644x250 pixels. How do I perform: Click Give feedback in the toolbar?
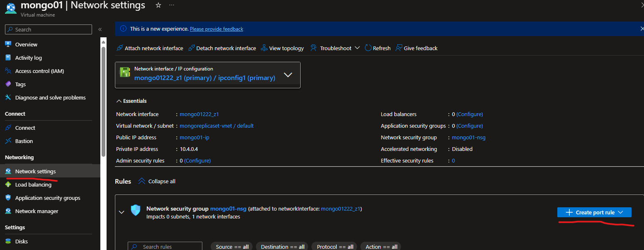(x=416, y=48)
